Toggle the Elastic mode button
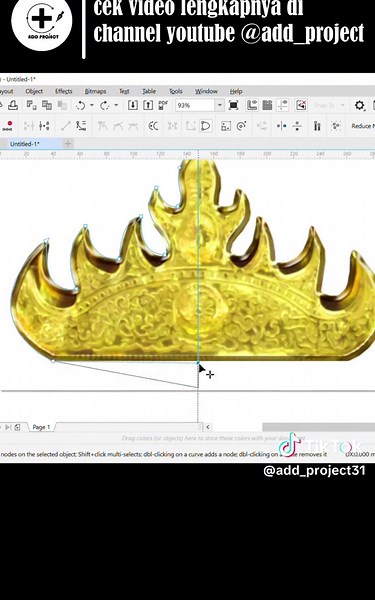 point(317,126)
